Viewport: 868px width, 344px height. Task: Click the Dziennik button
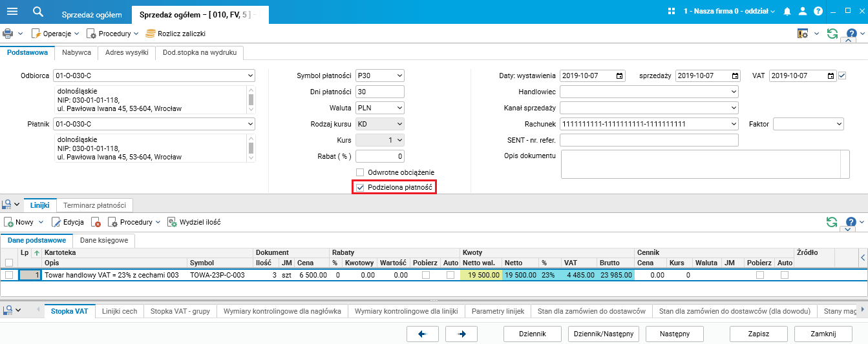click(x=532, y=334)
